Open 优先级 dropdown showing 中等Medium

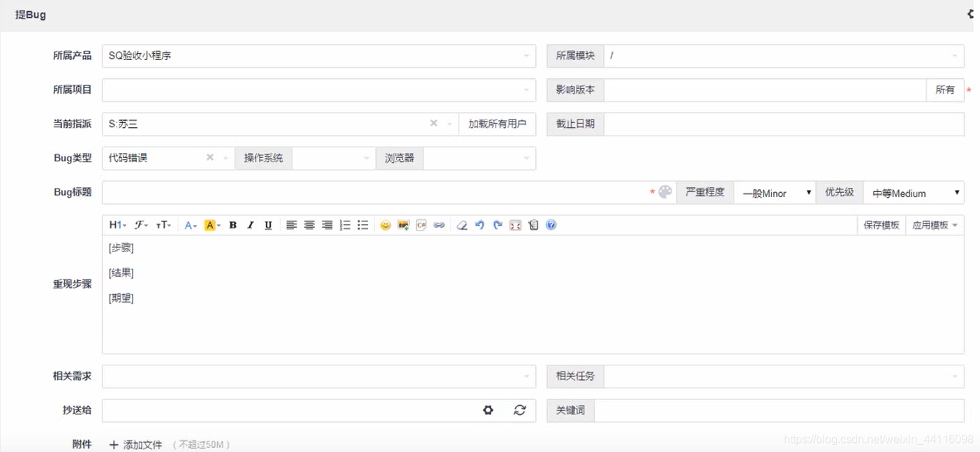coord(914,193)
